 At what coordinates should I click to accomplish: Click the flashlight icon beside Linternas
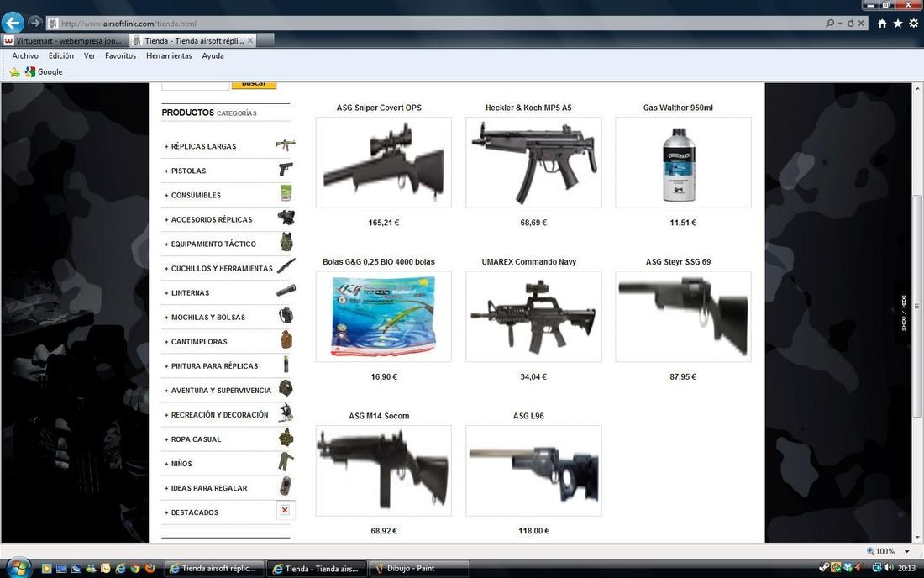[x=286, y=291]
